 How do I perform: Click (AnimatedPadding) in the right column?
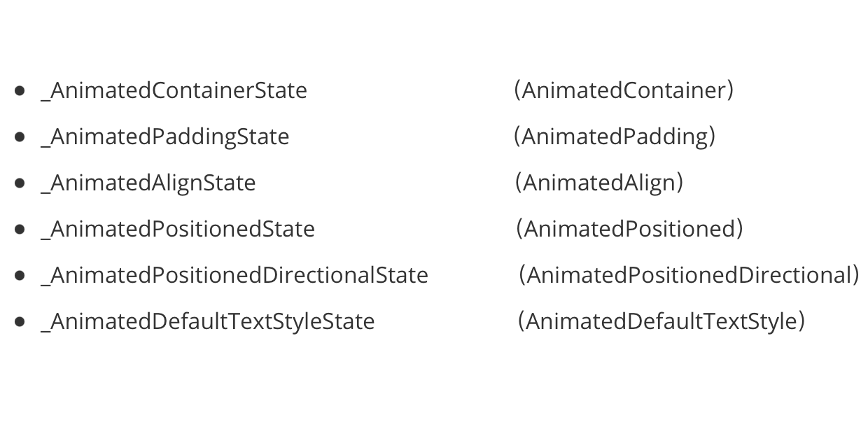[615, 136]
